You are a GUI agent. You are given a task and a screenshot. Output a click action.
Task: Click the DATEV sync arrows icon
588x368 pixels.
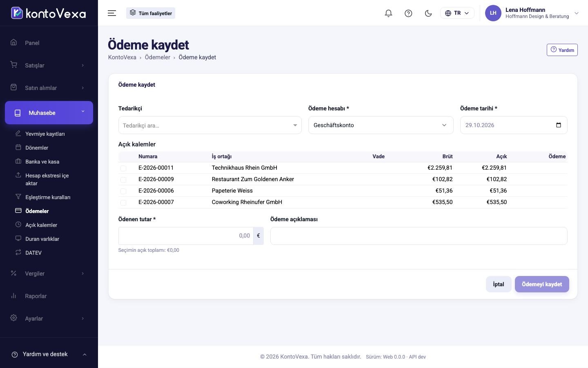click(x=18, y=252)
